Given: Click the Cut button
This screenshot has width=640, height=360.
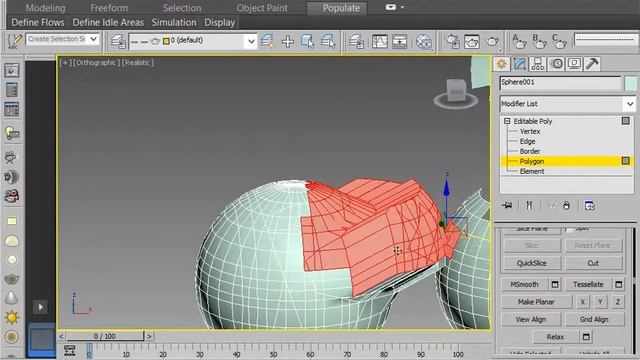Looking at the screenshot, I should pos(593,263).
